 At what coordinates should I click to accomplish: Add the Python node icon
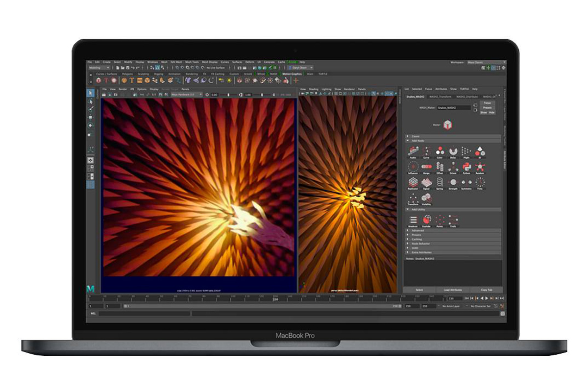466,167
